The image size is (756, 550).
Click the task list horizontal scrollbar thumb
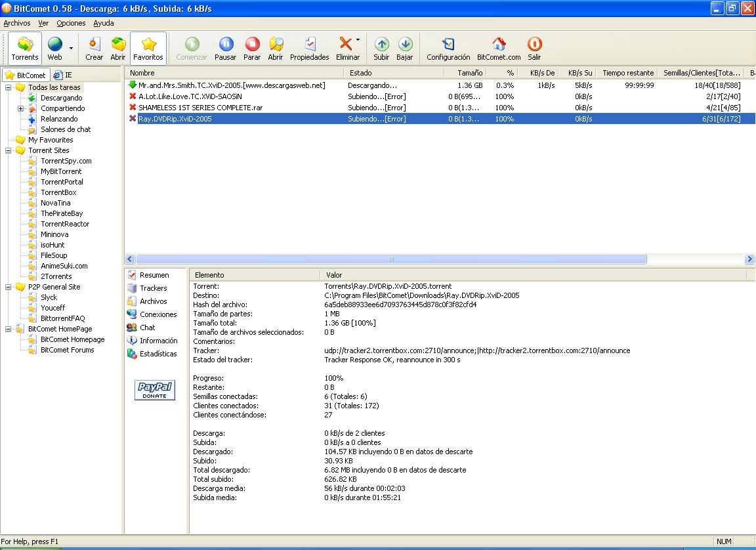[391, 259]
